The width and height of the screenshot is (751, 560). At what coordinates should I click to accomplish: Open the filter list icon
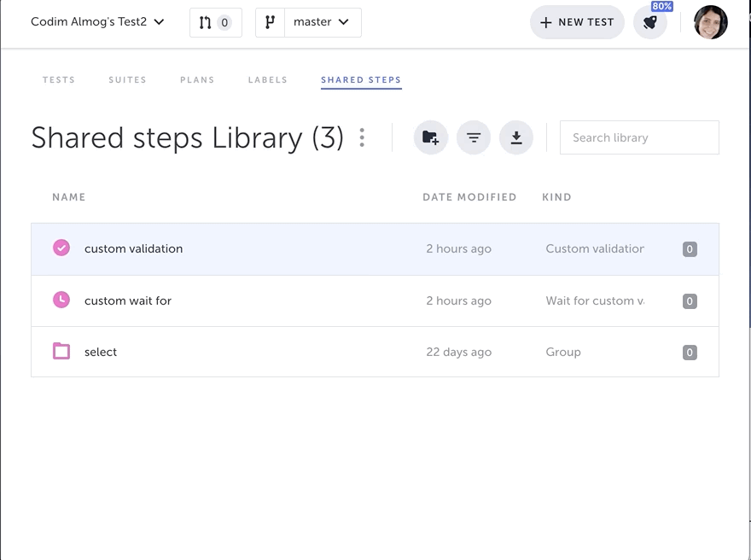pyautogui.click(x=474, y=137)
